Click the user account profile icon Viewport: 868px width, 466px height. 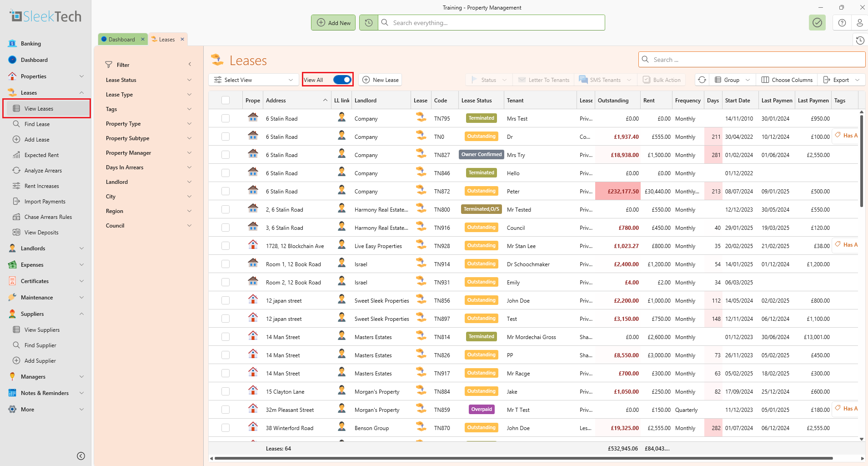pos(859,23)
